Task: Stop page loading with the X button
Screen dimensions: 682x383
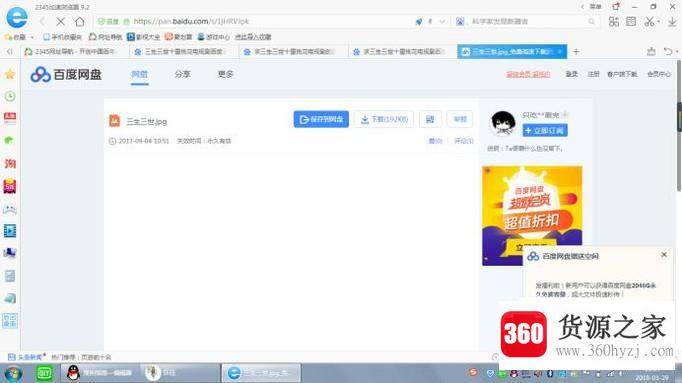Action: click(60, 21)
